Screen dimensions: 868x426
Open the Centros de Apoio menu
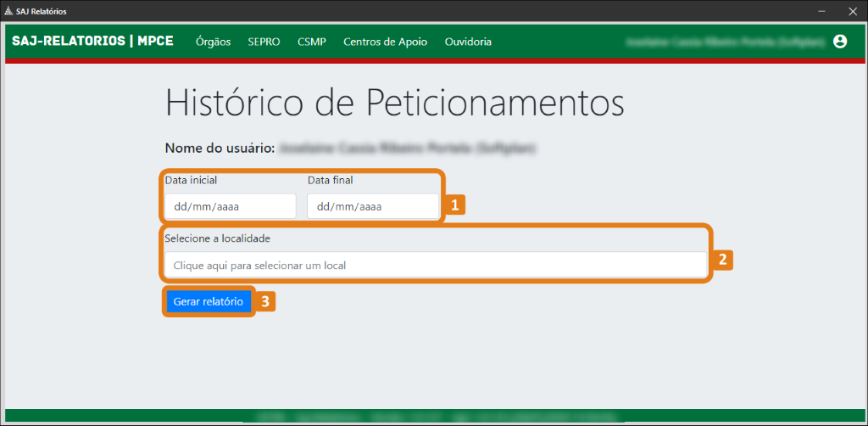386,42
